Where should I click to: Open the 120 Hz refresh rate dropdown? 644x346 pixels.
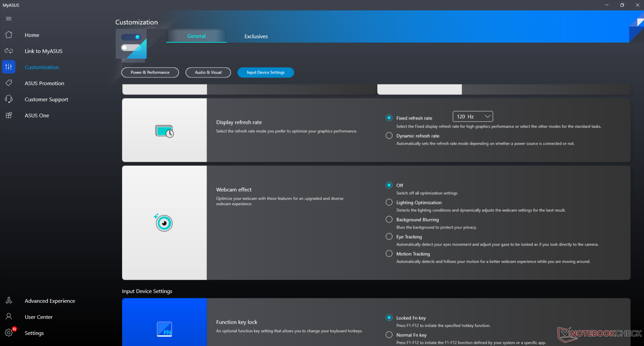click(473, 116)
